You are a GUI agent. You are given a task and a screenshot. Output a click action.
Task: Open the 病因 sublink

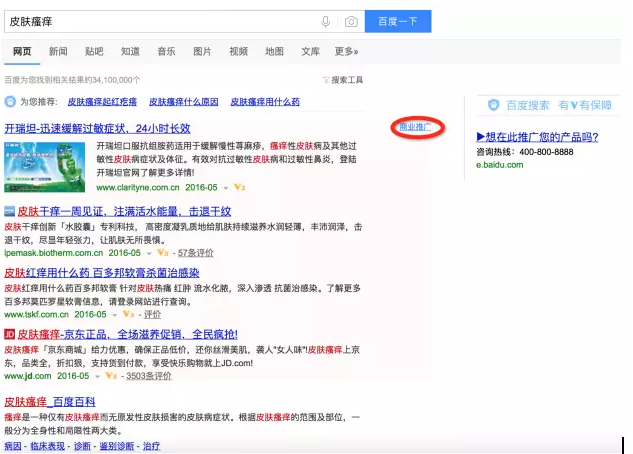(x=13, y=446)
